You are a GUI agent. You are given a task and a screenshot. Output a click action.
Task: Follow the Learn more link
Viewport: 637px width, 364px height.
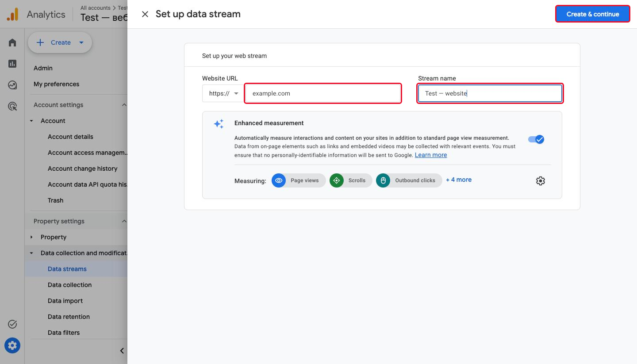[431, 155]
